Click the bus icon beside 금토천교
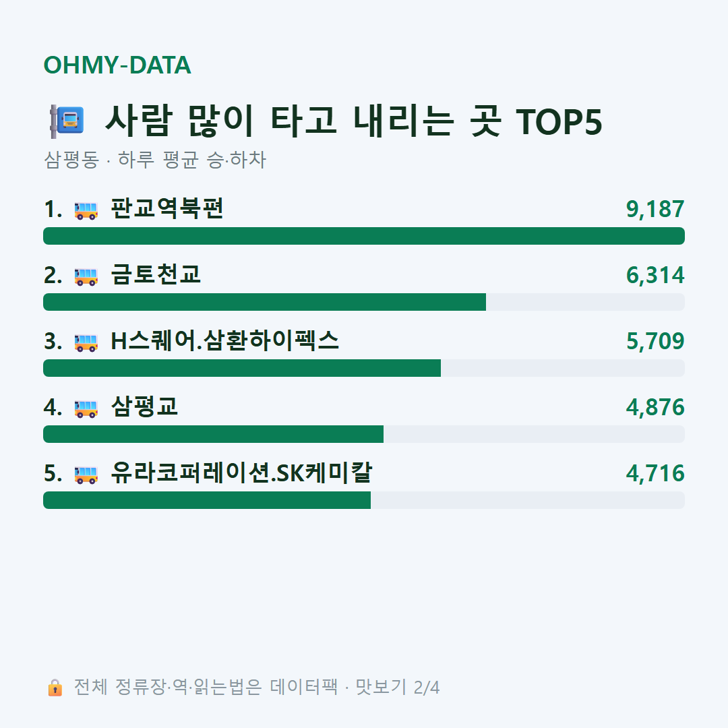 coord(86,276)
